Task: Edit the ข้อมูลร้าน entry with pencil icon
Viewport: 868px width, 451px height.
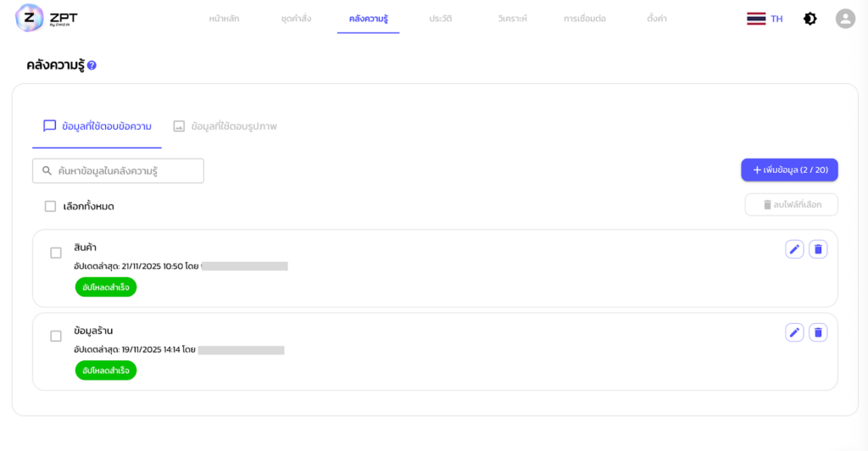Action: coord(794,332)
